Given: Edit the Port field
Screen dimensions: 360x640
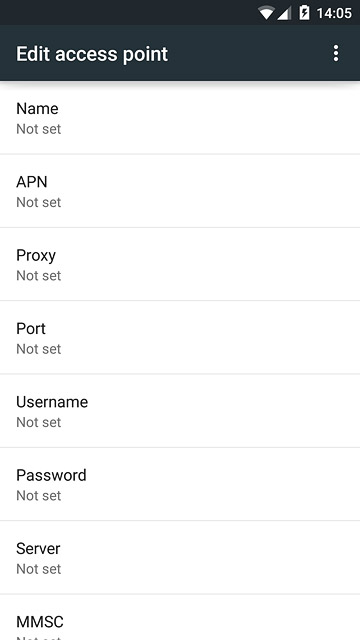Looking at the screenshot, I should tap(180, 338).
